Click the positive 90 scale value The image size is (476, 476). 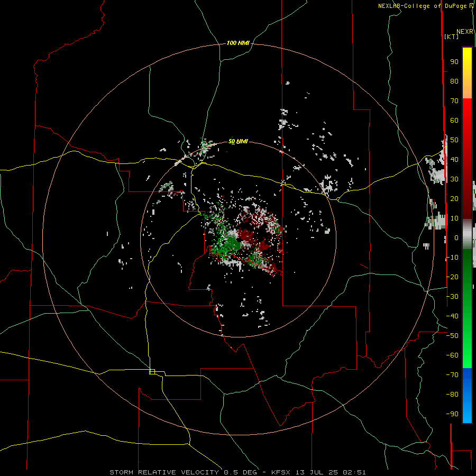(454, 62)
